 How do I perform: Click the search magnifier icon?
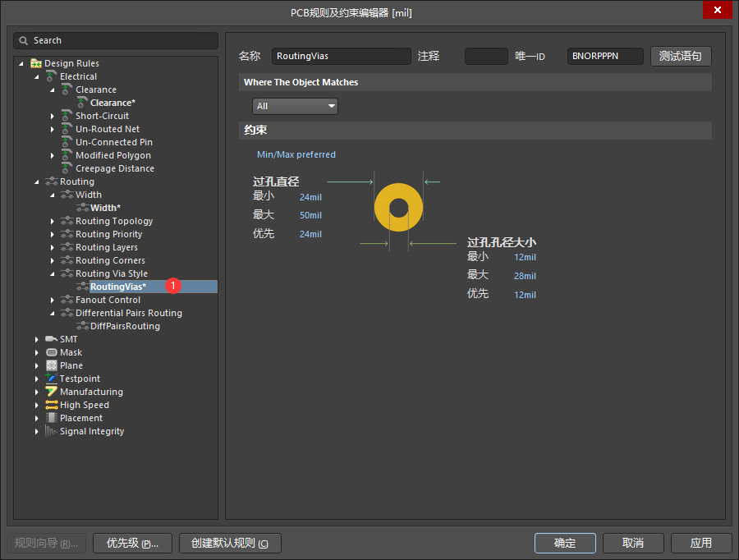23,40
